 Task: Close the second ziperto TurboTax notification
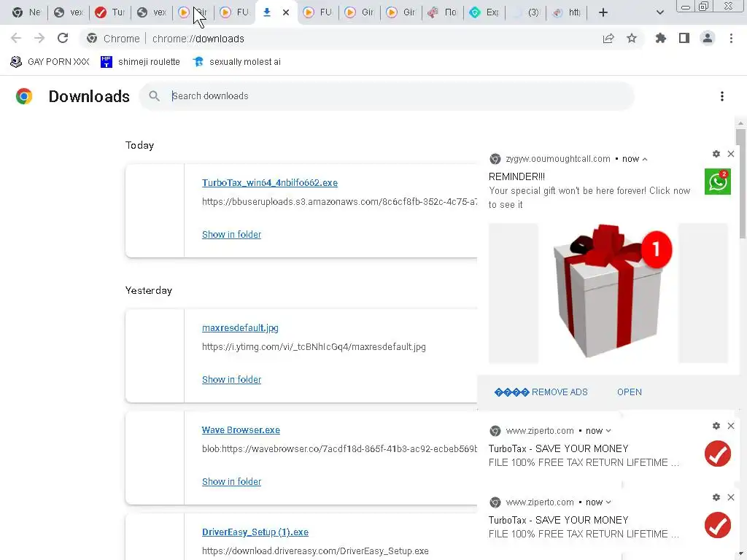click(x=731, y=497)
